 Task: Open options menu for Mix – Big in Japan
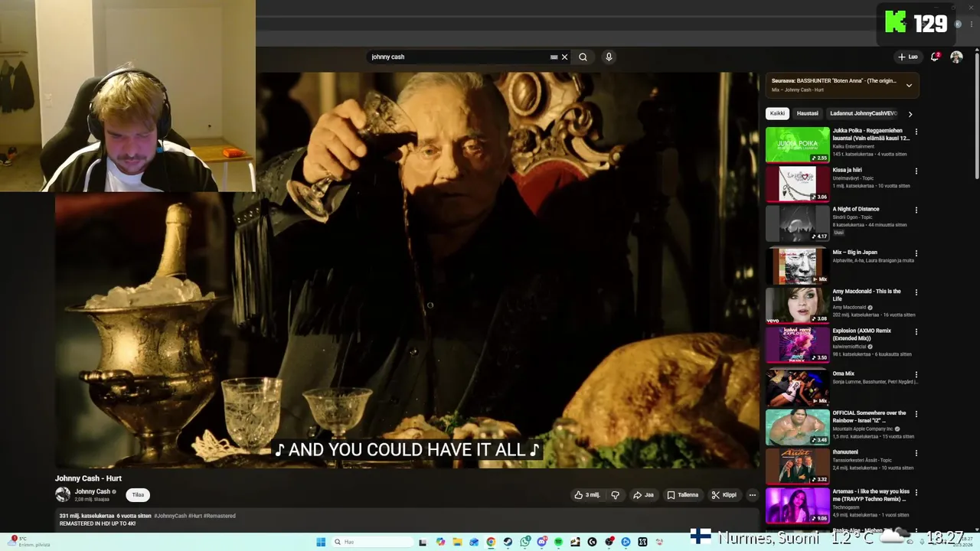916,253
